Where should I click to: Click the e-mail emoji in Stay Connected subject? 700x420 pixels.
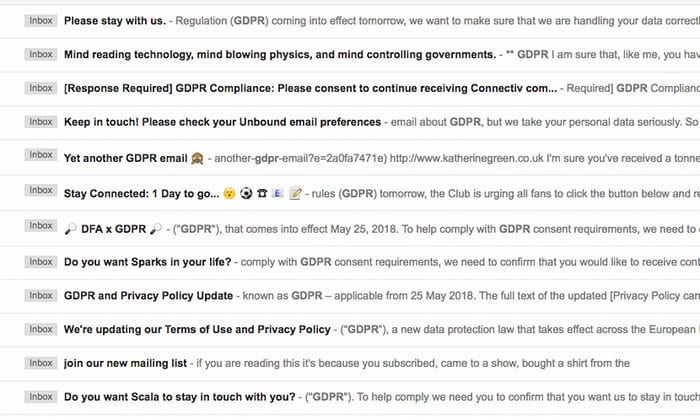pyautogui.click(x=278, y=193)
